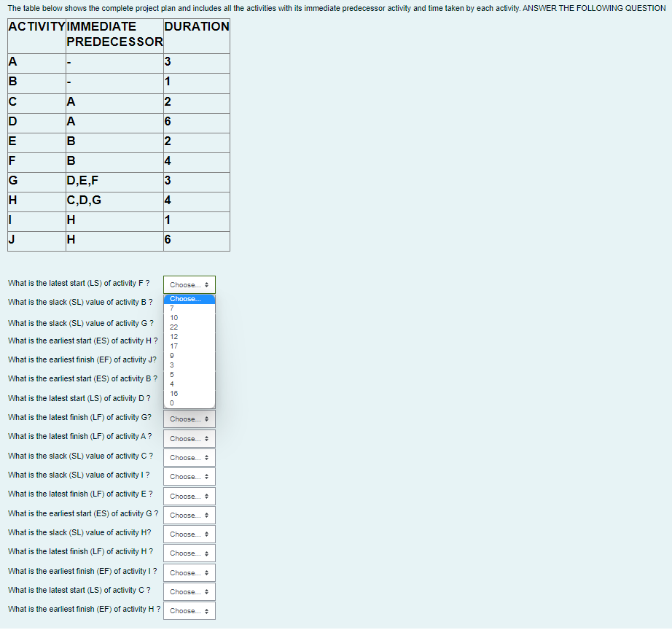Open the latest finish of activity G dropdown
672x630 pixels.
click(x=189, y=419)
